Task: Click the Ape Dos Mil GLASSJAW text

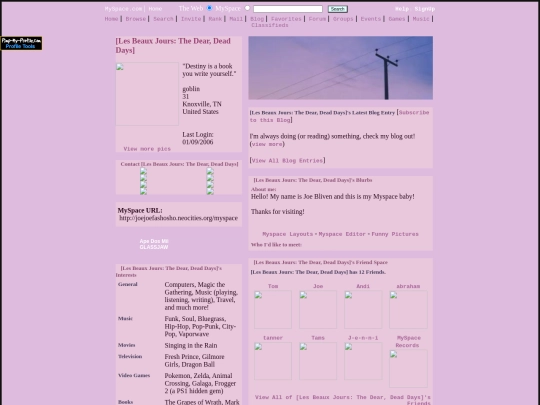Action: click(x=154, y=244)
